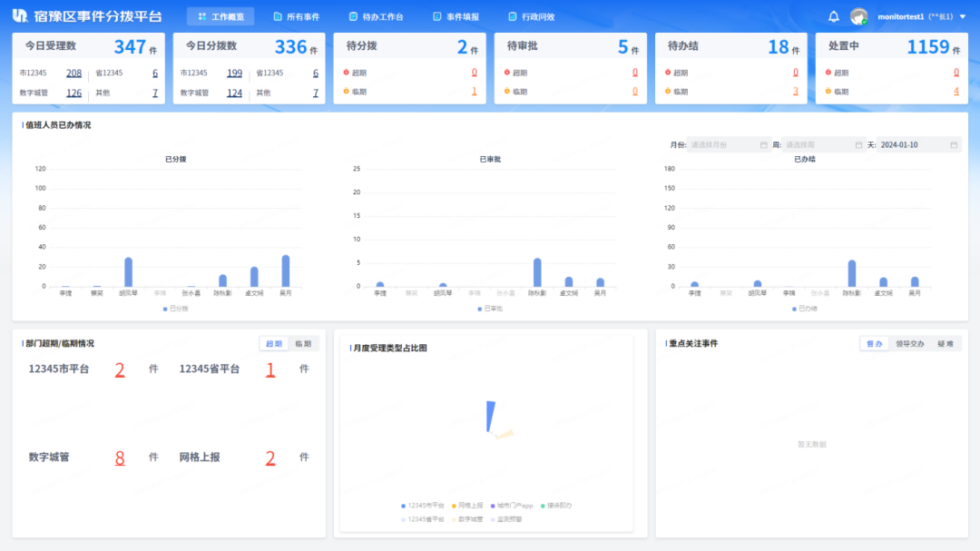Click the 事件填报 nav icon
This screenshot has height=551, width=980.
pyautogui.click(x=437, y=16)
